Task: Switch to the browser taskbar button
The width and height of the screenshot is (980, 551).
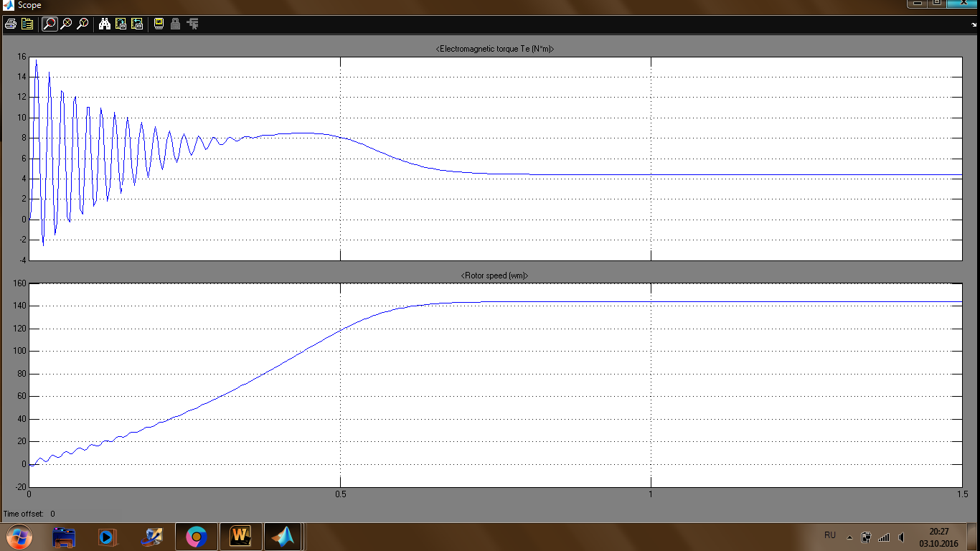Action: tap(196, 537)
